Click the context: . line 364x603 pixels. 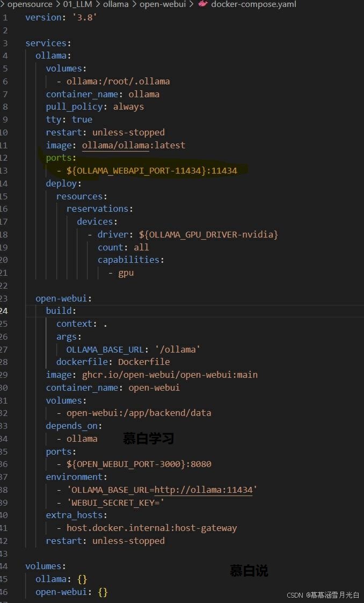tap(82, 324)
